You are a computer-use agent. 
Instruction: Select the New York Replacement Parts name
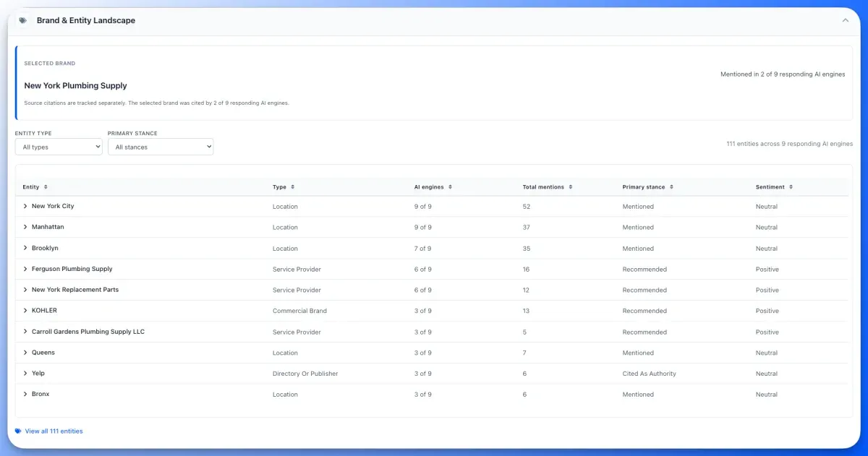pyautogui.click(x=75, y=290)
